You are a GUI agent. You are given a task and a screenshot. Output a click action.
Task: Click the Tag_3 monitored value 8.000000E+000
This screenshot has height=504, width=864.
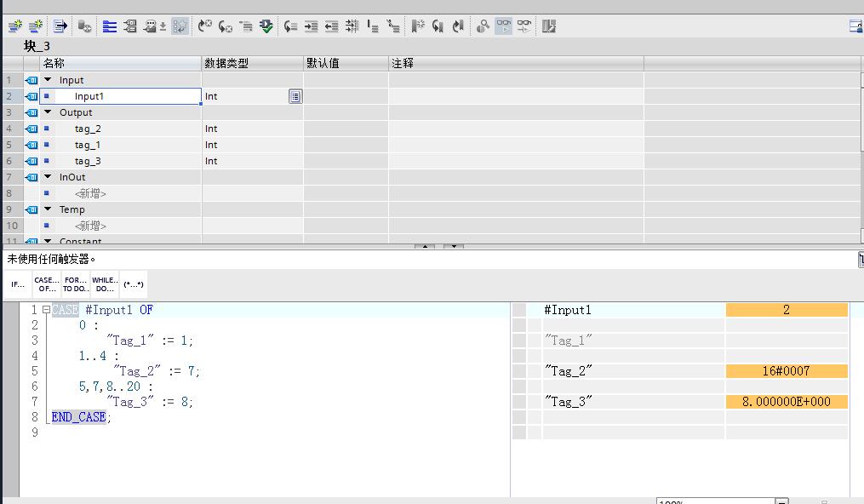click(x=787, y=402)
